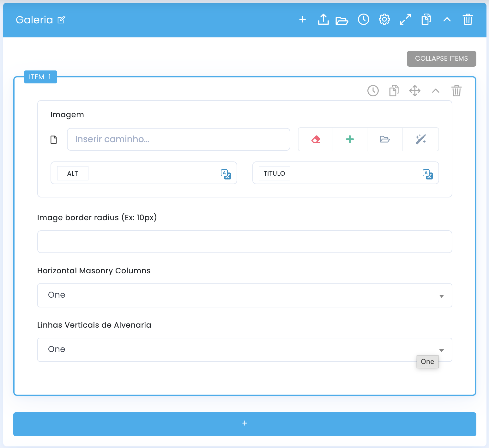Click the Linhas Verticais de Alvenaria label
Viewport: 489px width, 448px height.
coord(94,325)
